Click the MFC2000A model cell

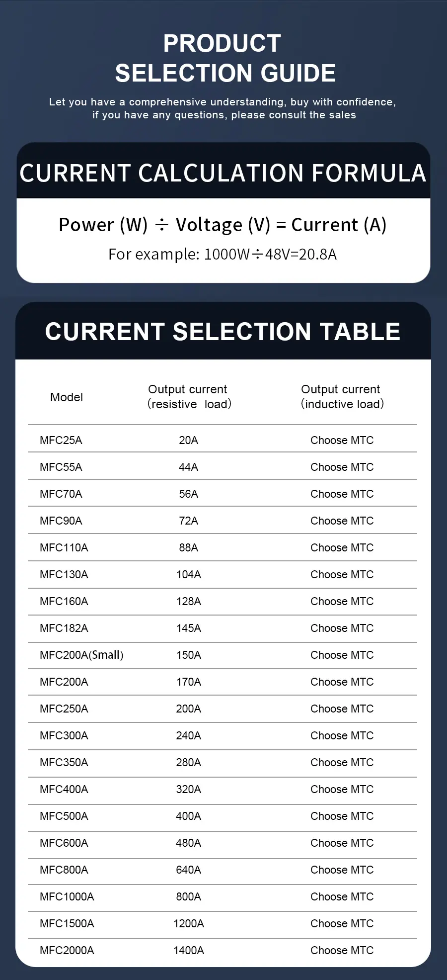pyautogui.click(x=67, y=950)
